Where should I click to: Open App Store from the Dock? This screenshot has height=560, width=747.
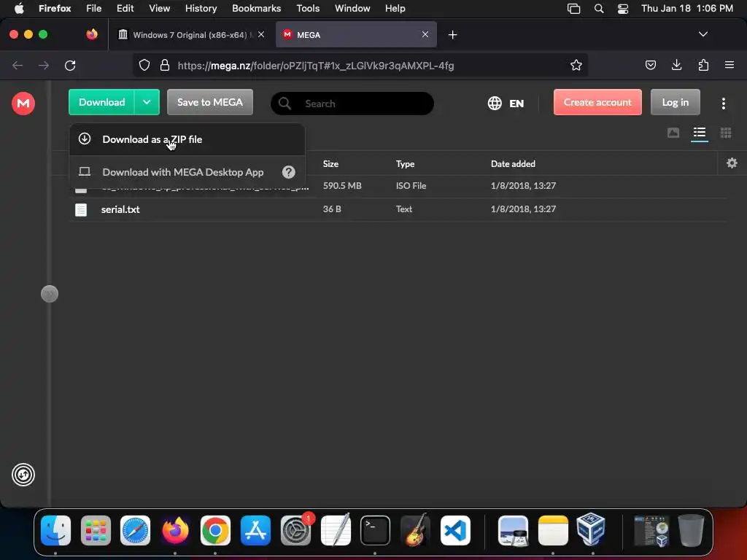(x=255, y=531)
